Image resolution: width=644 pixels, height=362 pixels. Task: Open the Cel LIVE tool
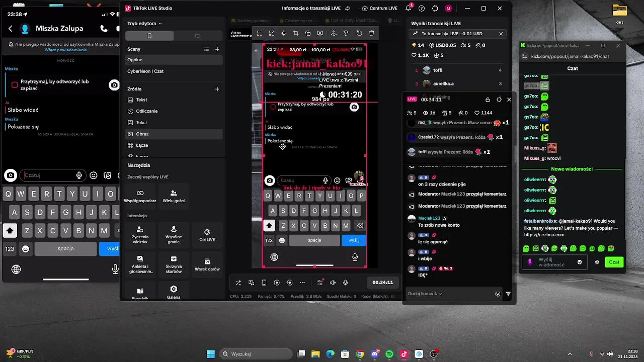[x=207, y=235]
